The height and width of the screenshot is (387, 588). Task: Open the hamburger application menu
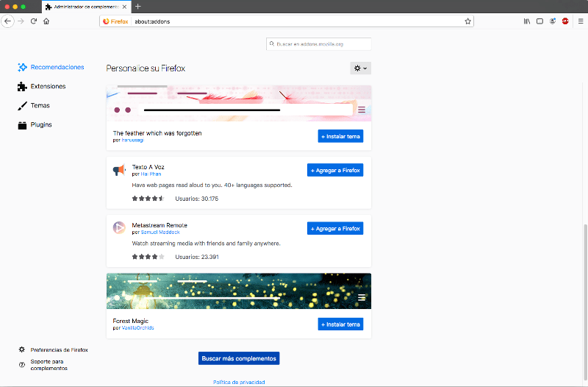(x=581, y=21)
